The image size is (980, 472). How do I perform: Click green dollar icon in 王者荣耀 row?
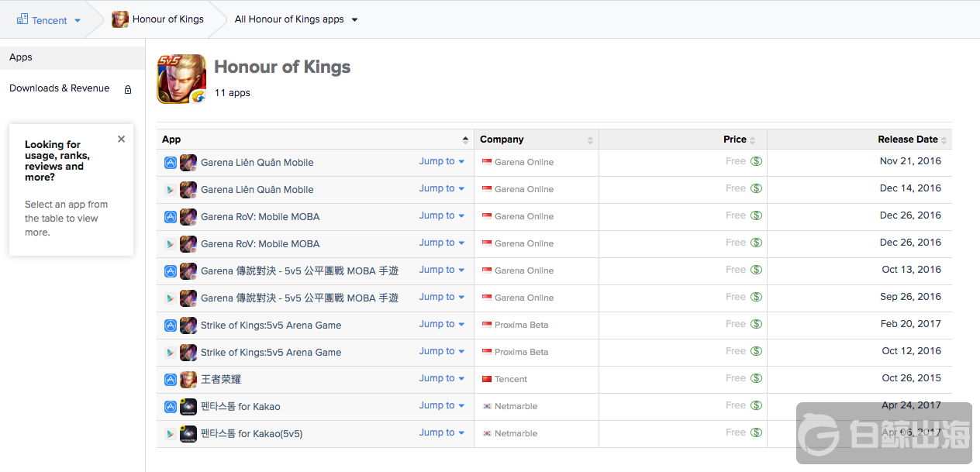(756, 378)
